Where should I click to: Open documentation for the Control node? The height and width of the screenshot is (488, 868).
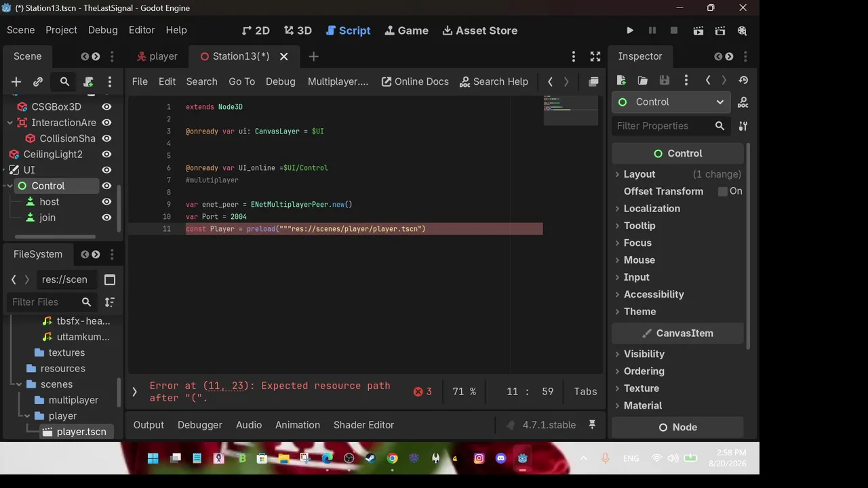tap(743, 102)
